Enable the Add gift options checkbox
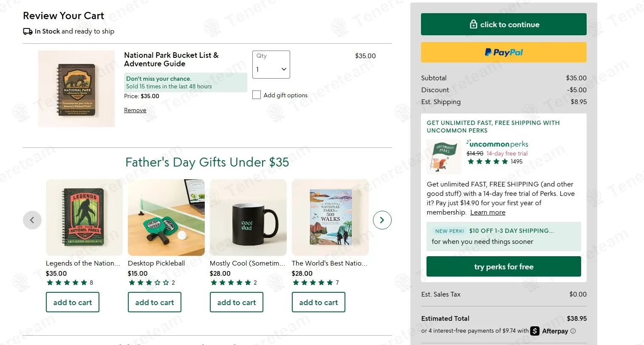The height and width of the screenshot is (345, 644). [257, 95]
